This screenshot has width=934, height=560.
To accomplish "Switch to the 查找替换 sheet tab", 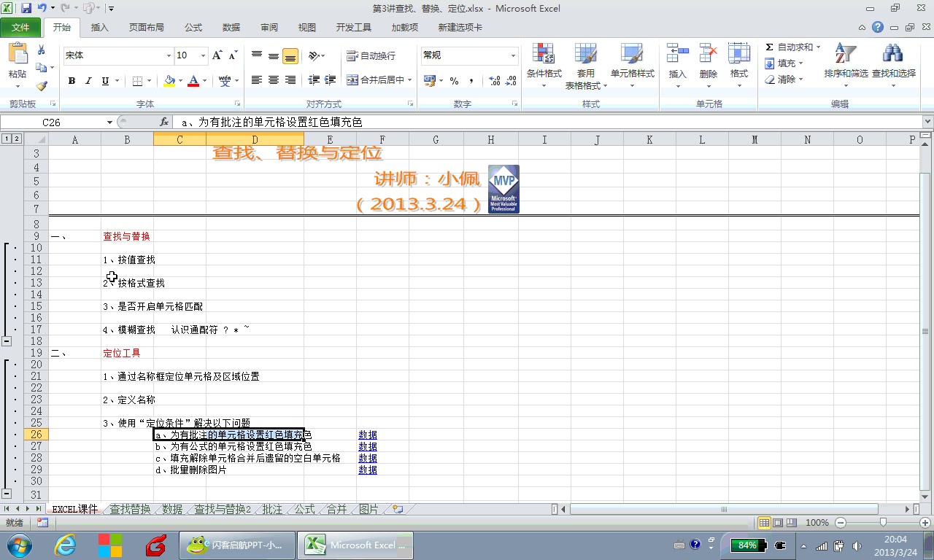I will click(x=130, y=509).
